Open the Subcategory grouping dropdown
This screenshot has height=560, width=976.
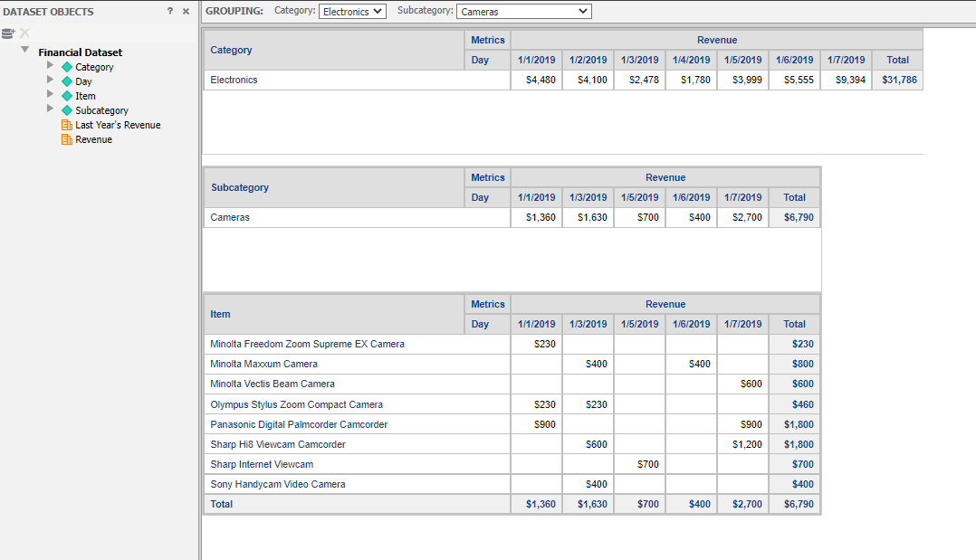[523, 11]
